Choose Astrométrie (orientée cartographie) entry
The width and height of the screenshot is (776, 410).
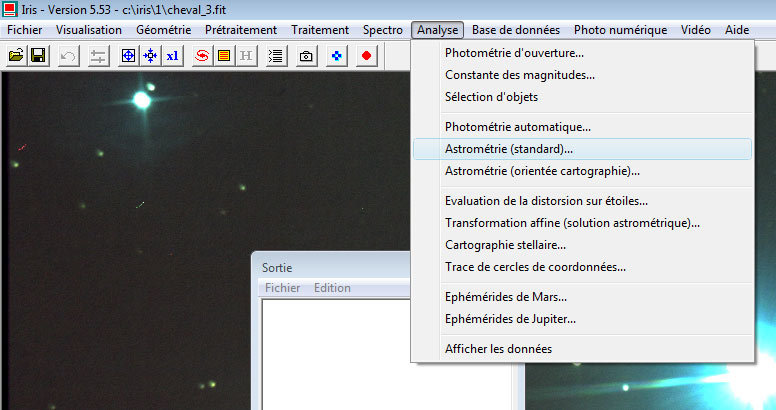pos(582,171)
